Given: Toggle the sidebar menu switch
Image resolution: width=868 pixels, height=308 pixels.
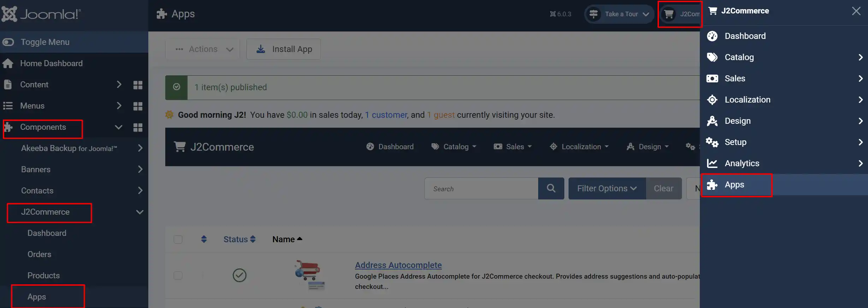Looking at the screenshot, I should tap(8, 42).
